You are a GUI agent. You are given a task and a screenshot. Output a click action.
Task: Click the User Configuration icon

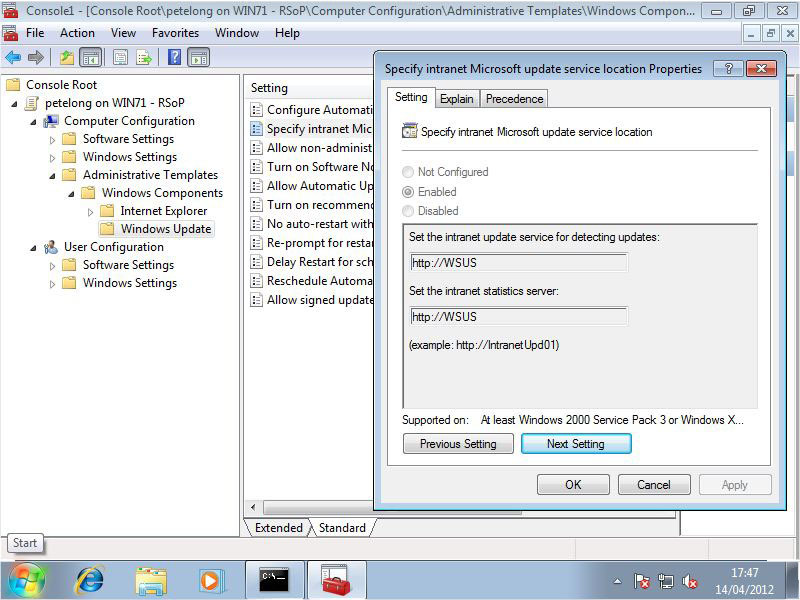point(51,247)
